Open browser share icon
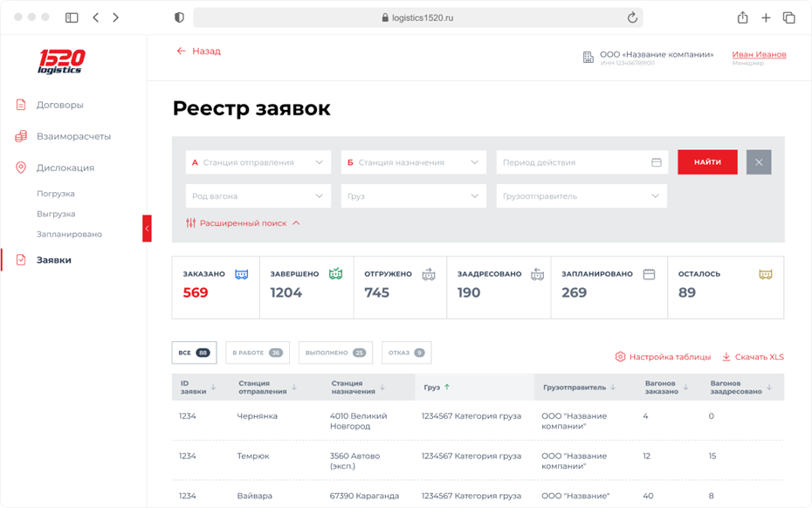This screenshot has width=812, height=508. tap(743, 17)
